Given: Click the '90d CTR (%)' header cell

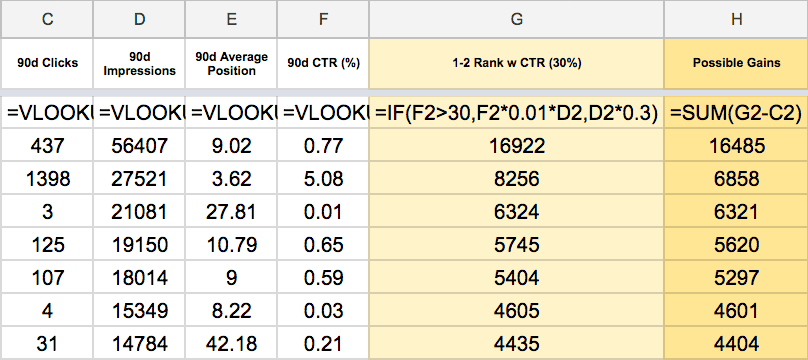Looking at the screenshot, I should point(323,63).
